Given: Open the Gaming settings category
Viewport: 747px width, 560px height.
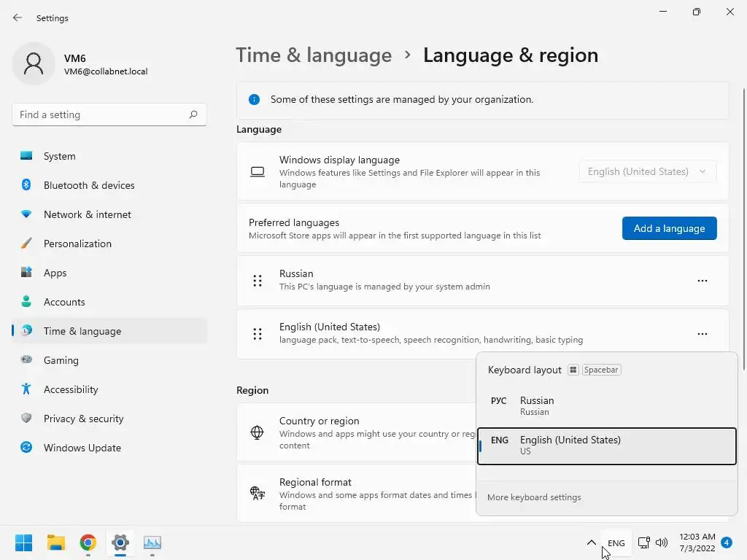Looking at the screenshot, I should tap(109, 360).
